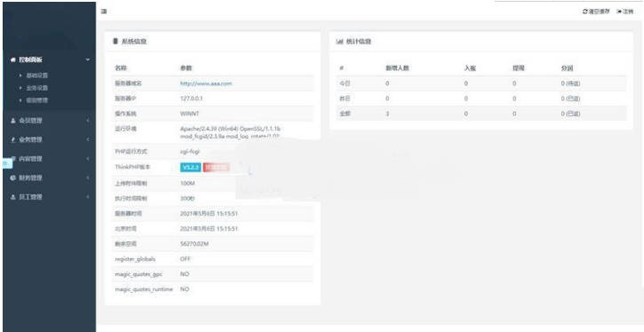Select the 100M upload limit value
Screen dimensions: 644x332
tap(187, 183)
